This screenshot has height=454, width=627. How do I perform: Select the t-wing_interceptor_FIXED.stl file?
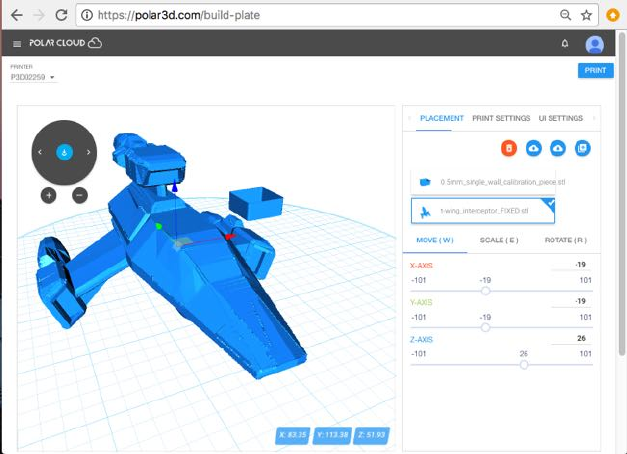pos(483,211)
